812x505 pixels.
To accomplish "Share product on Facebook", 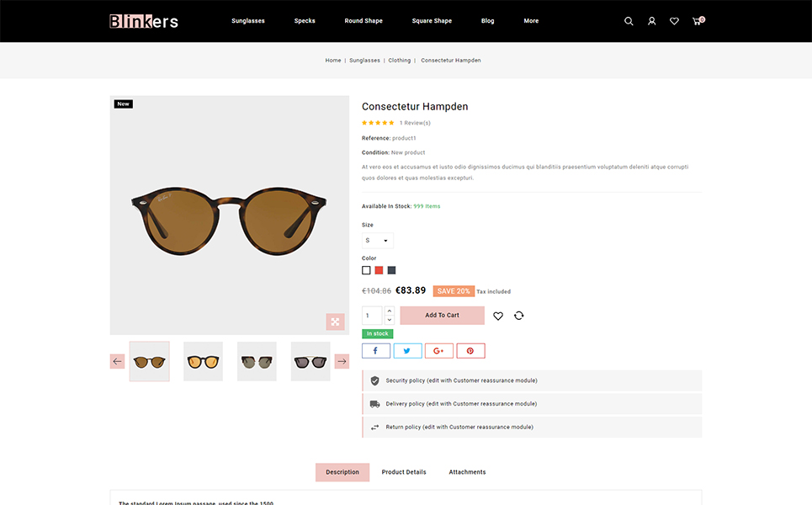I will (376, 351).
